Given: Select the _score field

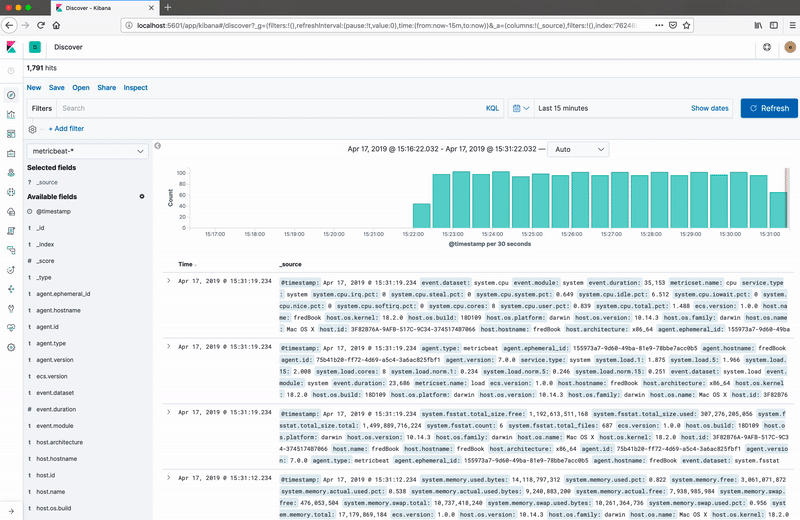Looking at the screenshot, I should pos(45,261).
